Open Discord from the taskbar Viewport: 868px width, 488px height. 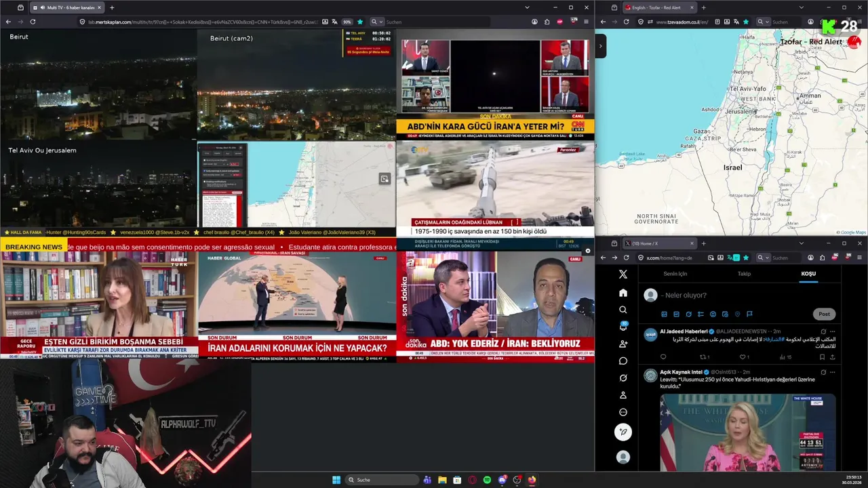coord(502,480)
